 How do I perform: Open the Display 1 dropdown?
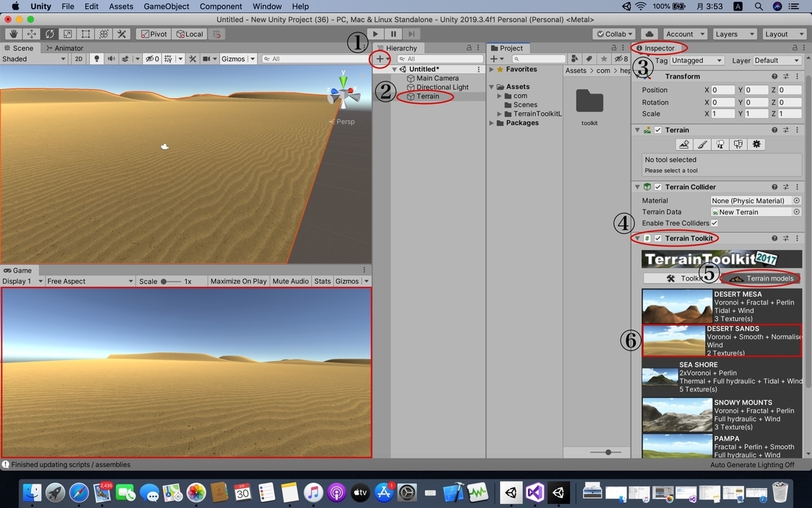[22, 281]
